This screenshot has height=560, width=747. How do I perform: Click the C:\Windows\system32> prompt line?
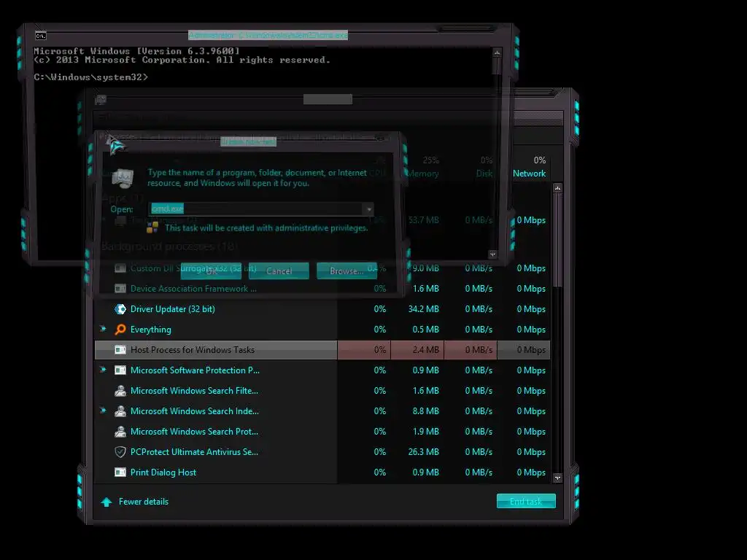(x=91, y=77)
